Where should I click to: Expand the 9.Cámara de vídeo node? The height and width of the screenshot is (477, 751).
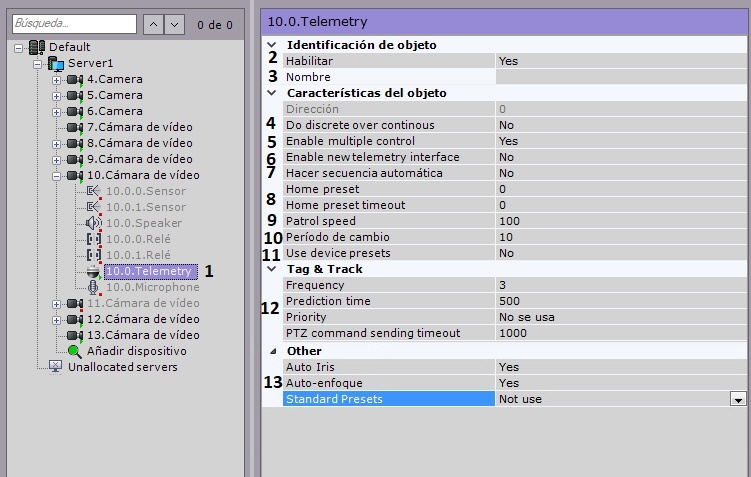coord(57,160)
